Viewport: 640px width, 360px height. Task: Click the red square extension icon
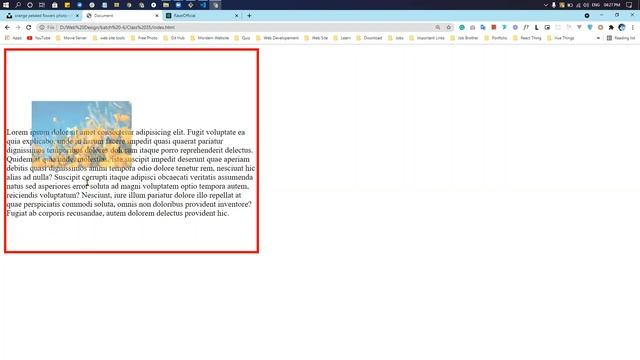click(x=493, y=27)
